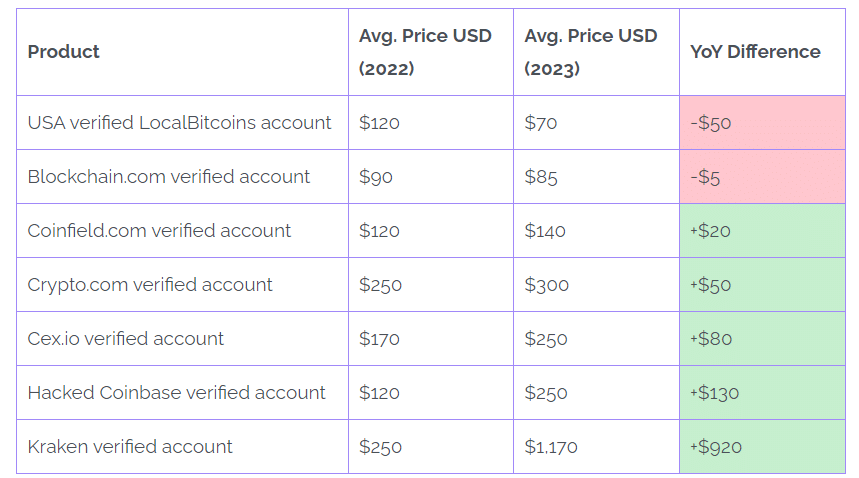Click the Avg. Price USD (2023) header

[590, 52]
